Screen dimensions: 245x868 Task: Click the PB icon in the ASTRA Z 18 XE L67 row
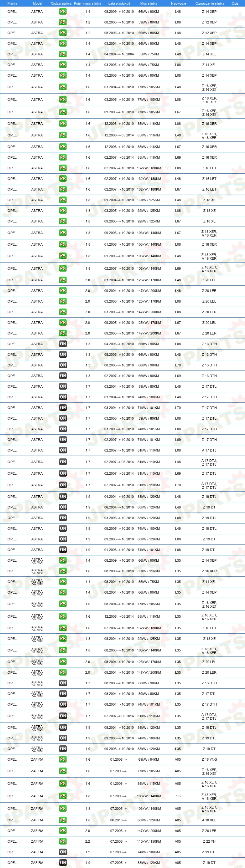[63, 221]
